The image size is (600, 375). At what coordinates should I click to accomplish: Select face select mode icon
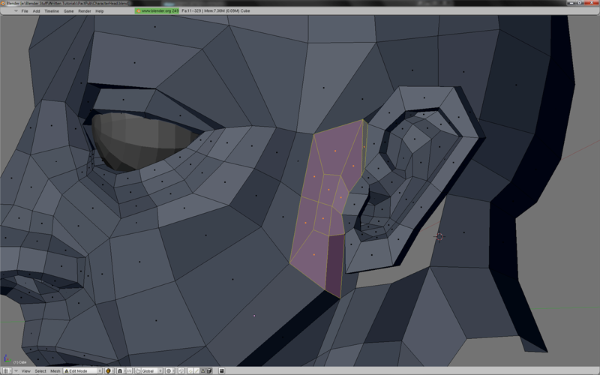click(203, 371)
